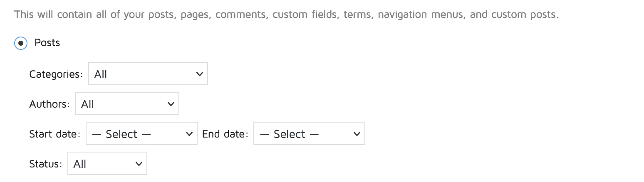Click the 'All' value in Categories

101,74
